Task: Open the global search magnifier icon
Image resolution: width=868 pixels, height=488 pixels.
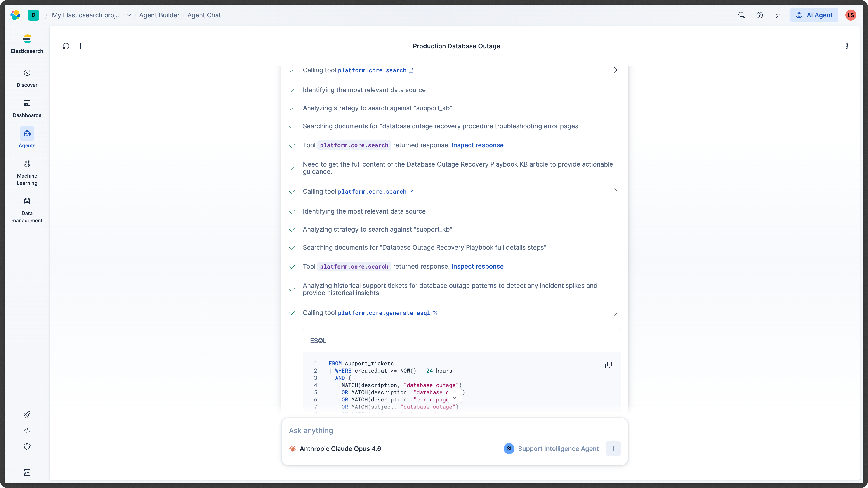Action: (741, 15)
